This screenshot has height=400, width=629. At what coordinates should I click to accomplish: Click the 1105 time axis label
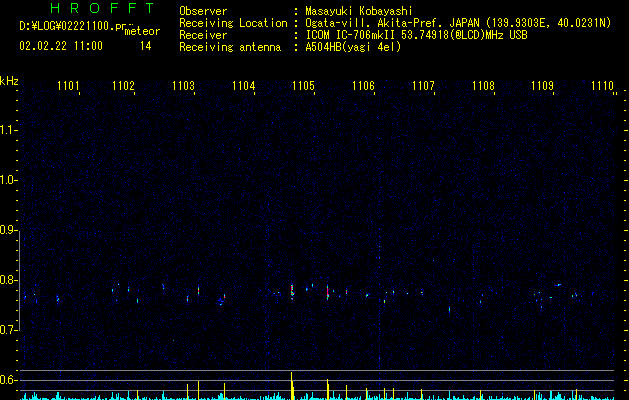pyautogui.click(x=303, y=86)
